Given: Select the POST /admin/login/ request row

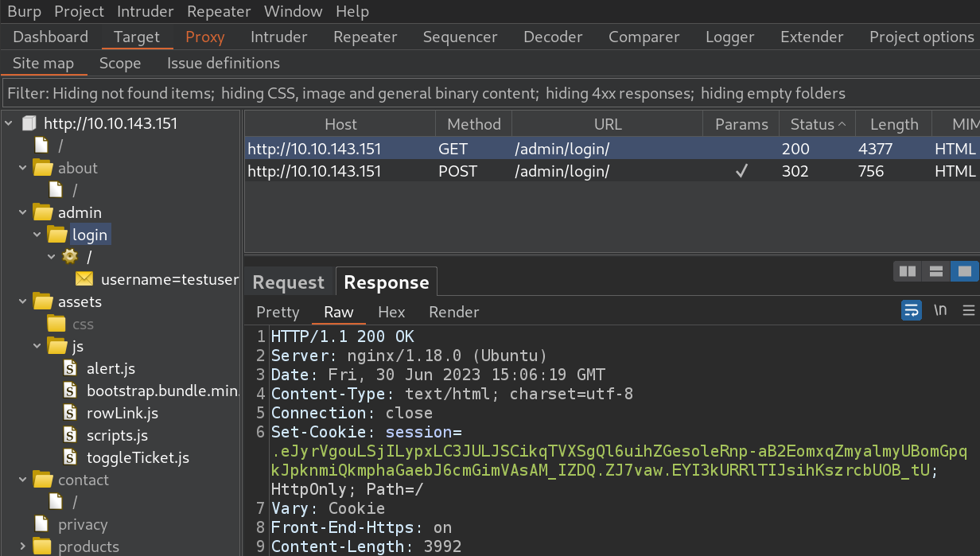Looking at the screenshot, I should tap(612, 171).
